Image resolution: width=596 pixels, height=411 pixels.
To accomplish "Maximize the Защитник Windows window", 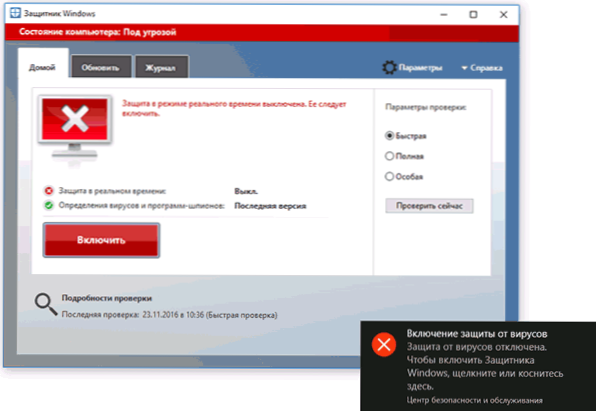I will (x=473, y=14).
